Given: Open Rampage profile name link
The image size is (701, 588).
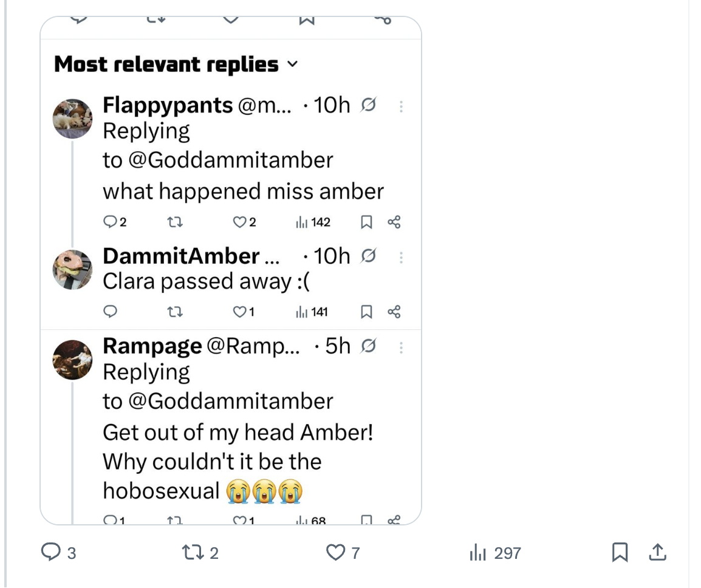Looking at the screenshot, I should pyautogui.click(x=152, y=346).
